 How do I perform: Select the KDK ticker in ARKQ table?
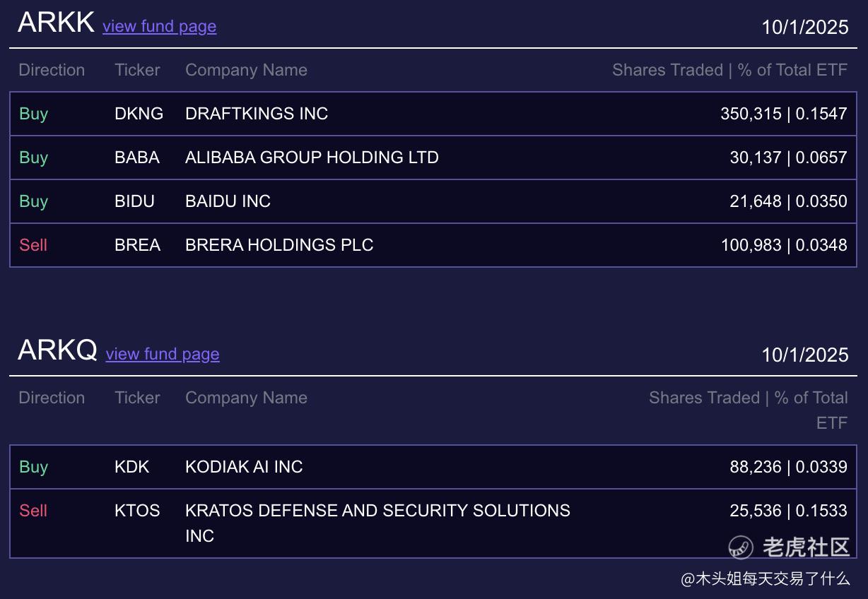[x=132, y=467]
